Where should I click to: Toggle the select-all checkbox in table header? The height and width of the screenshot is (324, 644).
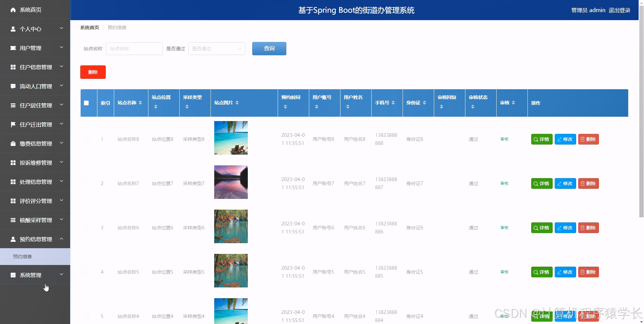pos(86,103)
